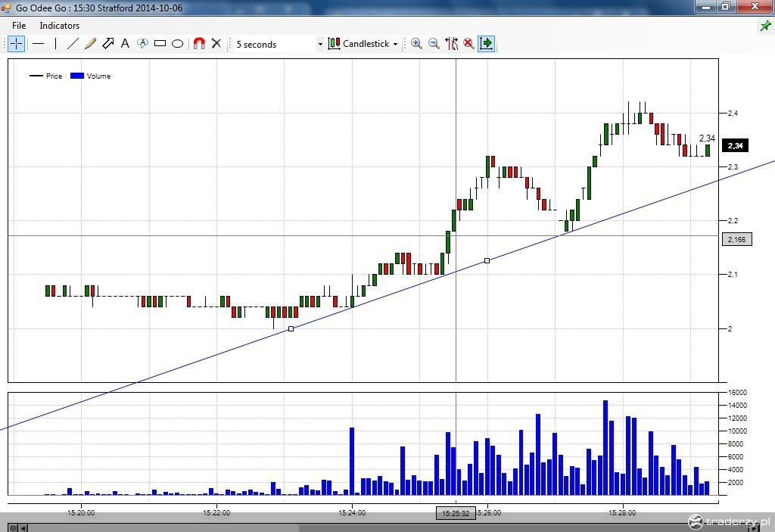Click the 15:25:32 crosshair time label
Image resolution: width=775 pixels, height=532 pixels.
[456, 513]
